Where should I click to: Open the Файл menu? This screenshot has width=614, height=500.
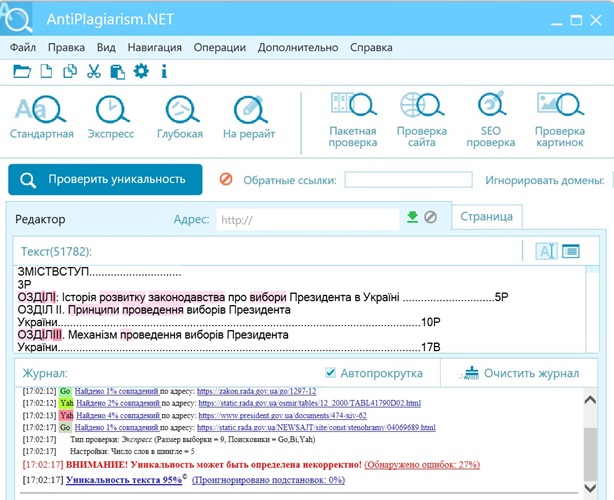(23, 47)
